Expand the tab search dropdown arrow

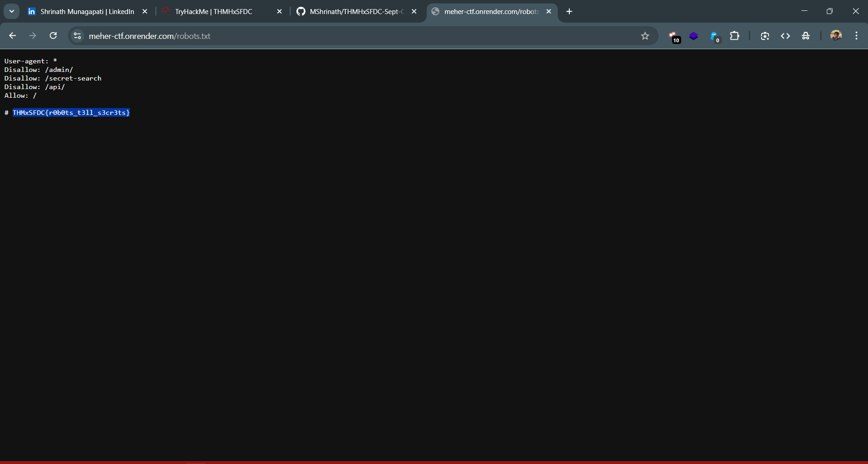pos(12,11)
